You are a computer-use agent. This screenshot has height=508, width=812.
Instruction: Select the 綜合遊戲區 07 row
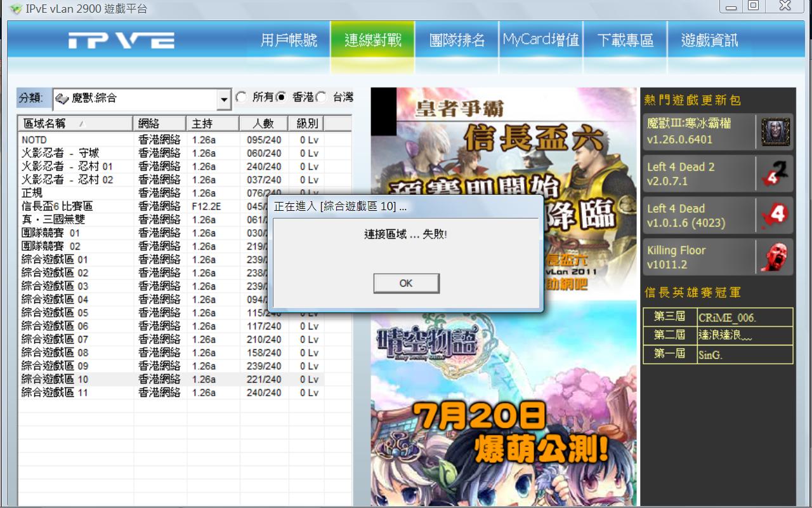point(171,340)
